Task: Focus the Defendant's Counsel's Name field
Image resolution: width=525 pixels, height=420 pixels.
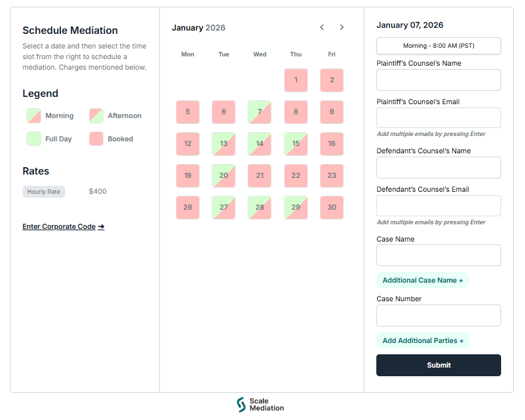Action: pyautogui.click(x=438, y=168)
